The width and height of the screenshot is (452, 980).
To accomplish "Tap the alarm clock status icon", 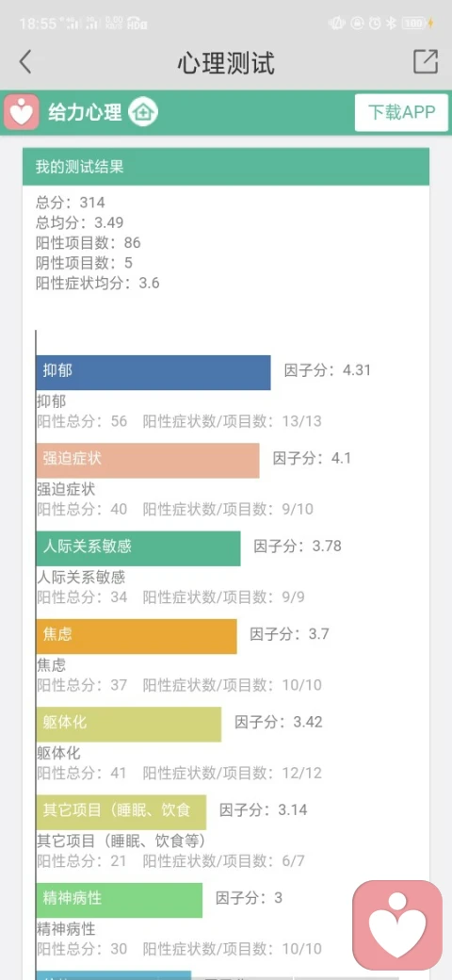I will point(375,24).
